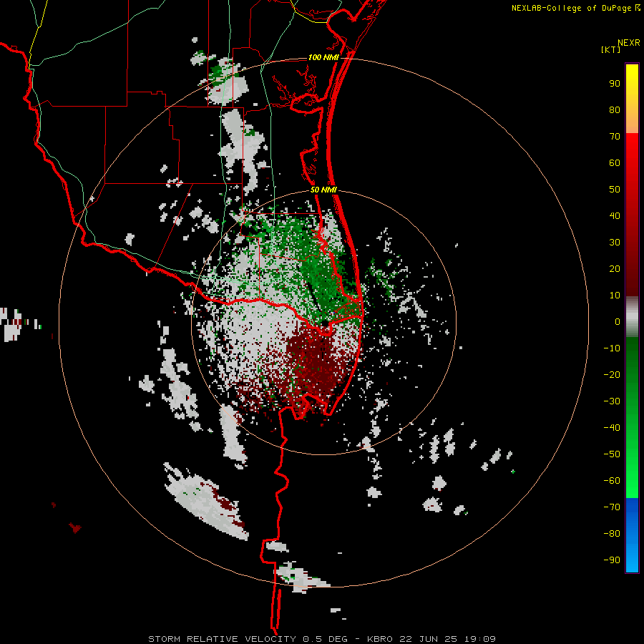This screenshot has height=644, width=644.
Task: Select the 0 value on velocity scale
Action: [x=618, y=321]
